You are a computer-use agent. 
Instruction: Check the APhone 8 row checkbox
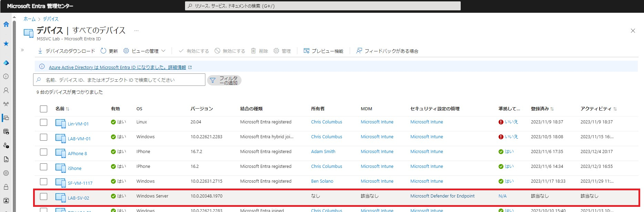click(43, 152)
